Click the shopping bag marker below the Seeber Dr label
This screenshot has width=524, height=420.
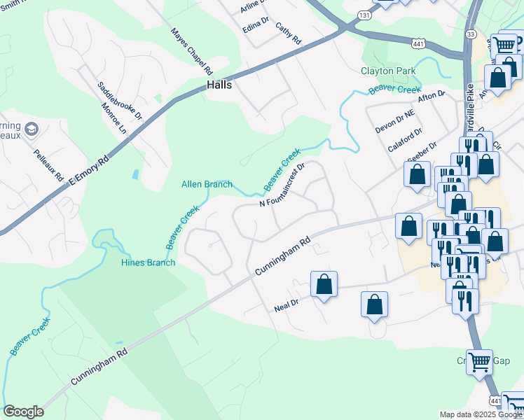coord(417,176)
